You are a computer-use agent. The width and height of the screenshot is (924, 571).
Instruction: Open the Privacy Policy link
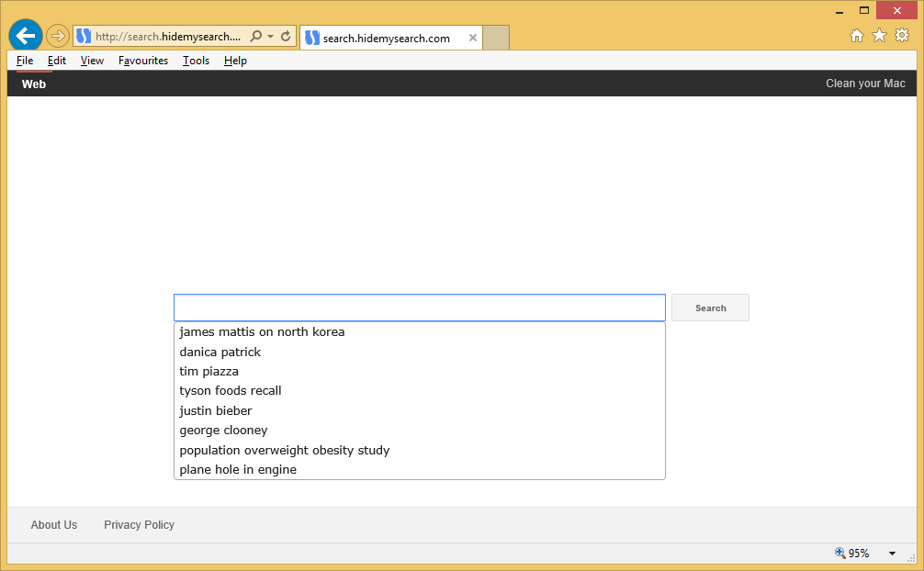139,525
